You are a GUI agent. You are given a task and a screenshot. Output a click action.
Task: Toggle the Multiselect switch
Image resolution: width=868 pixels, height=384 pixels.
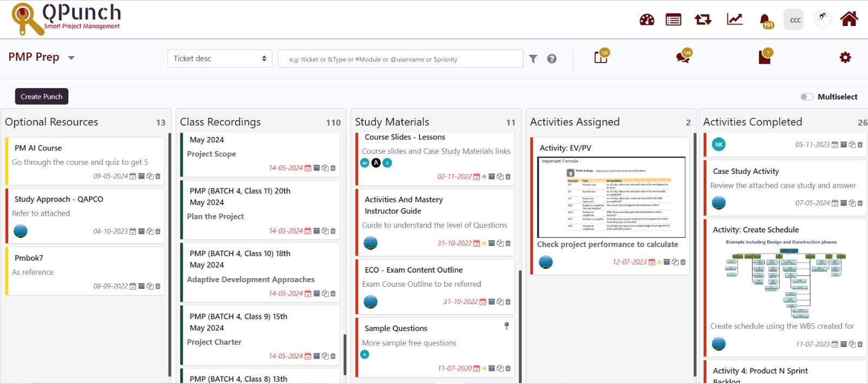(807, 97)
